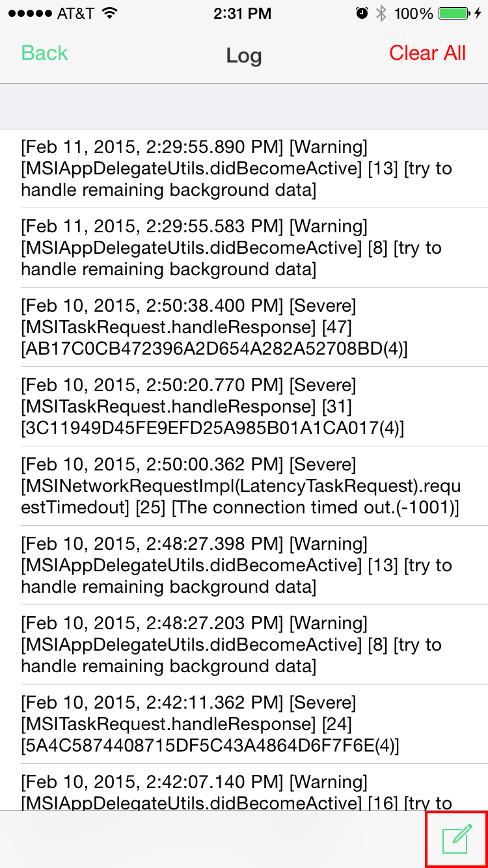Tap the Log title in navigation bar

point(244,56)
